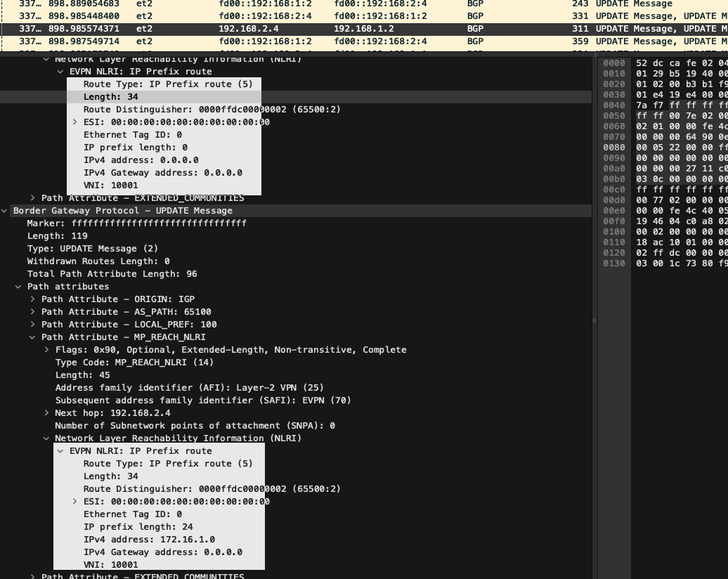This screenshot has width=728, height=579.
Task: Expand Flags: 0x90 details
Action: (47, 350)
